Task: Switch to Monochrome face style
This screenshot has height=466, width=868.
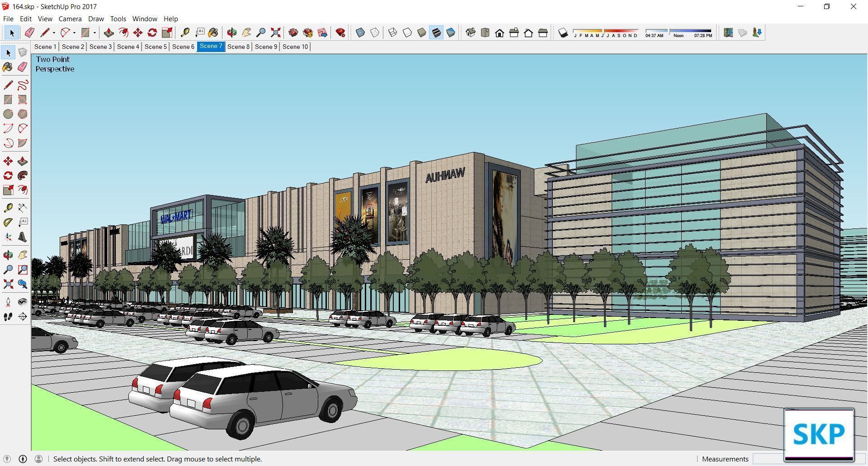Action: [451, 33]
